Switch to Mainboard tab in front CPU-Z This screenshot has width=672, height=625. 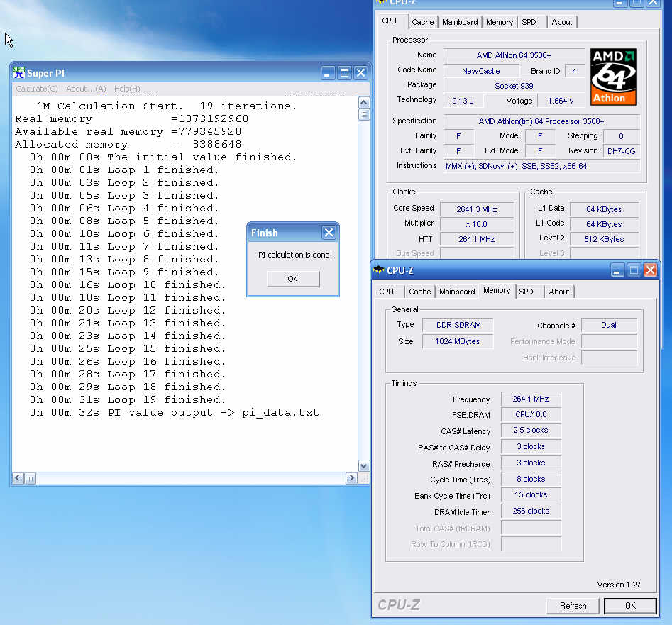coord(457,292)
